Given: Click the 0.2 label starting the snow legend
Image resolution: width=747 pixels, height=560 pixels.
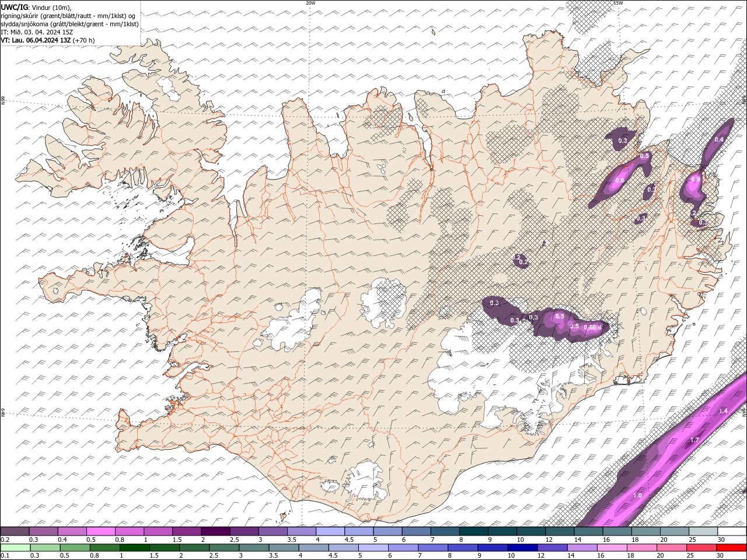Looking at the screenshot, I should 5,540.
